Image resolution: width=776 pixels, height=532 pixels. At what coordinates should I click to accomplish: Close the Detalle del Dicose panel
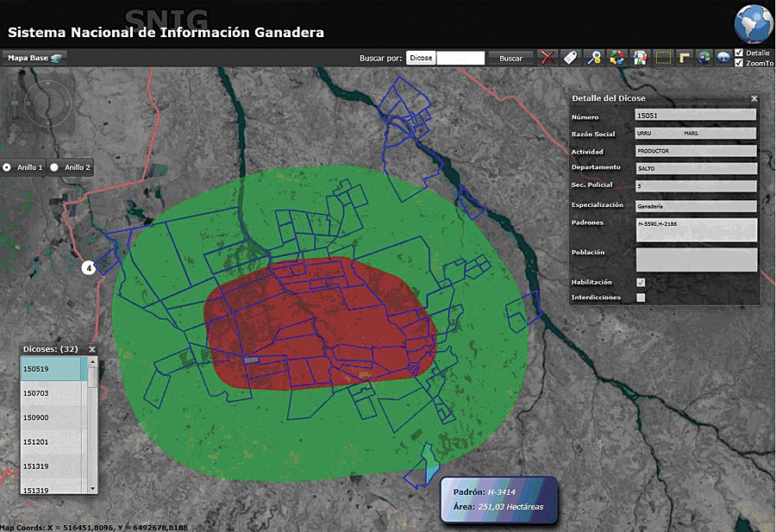(x=754, y=98)
